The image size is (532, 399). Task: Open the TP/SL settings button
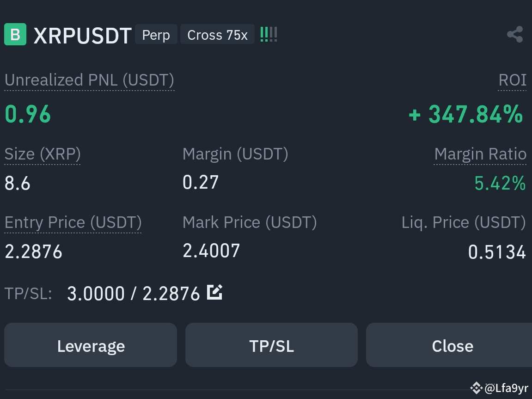tap(271, 345)
